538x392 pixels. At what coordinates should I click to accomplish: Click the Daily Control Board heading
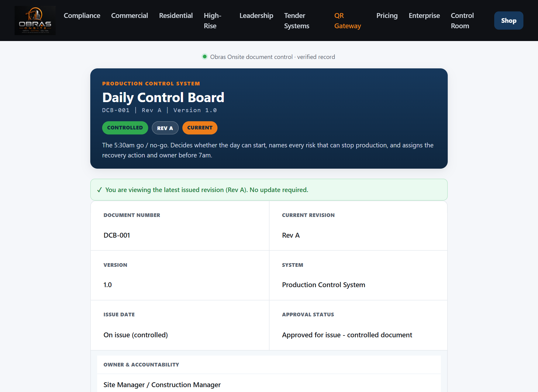[163, 98]
